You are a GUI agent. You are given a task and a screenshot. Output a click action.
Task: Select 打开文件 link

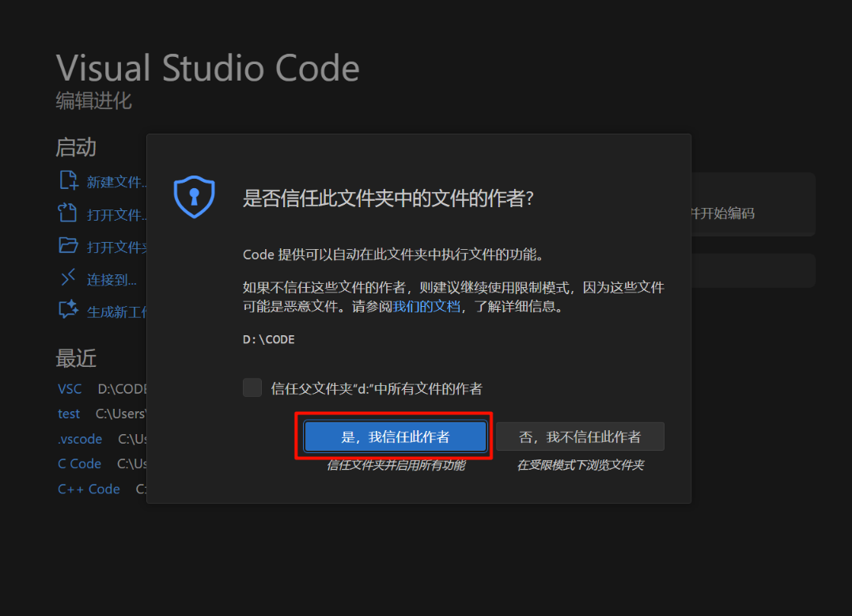pyautogui.click(x=116, y=214)
